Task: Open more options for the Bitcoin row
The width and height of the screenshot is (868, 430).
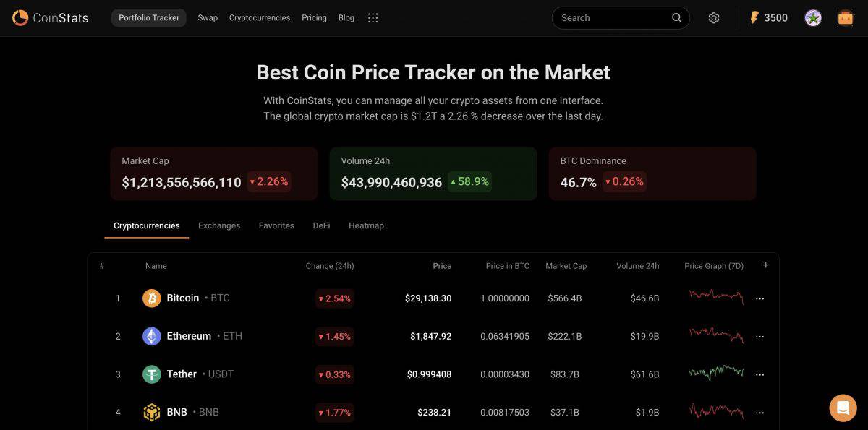Action: click(x=759, y=298)
